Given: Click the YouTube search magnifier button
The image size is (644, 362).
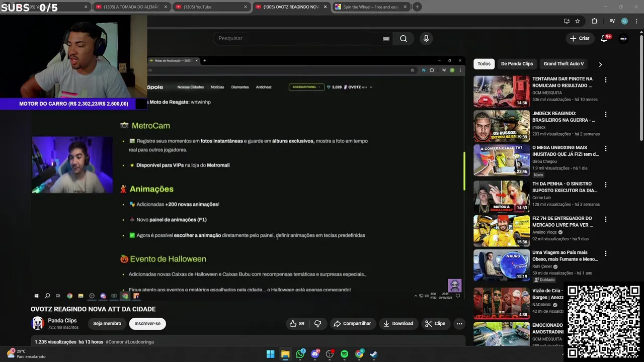Looking at the screenshot, I should tap(403, 39).
